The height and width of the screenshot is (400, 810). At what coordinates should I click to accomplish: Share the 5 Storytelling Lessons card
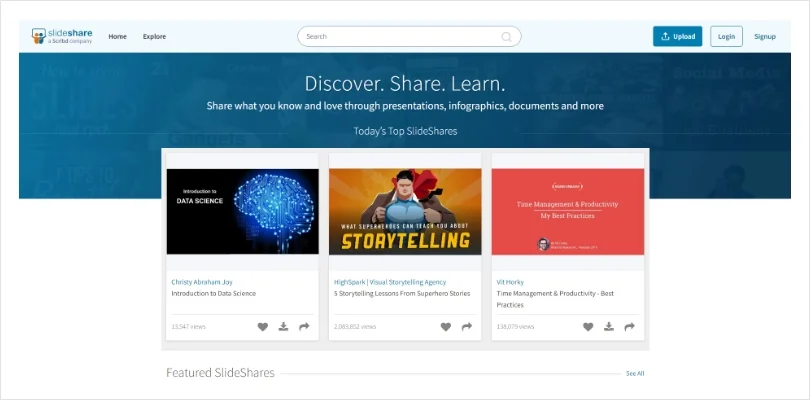(x=467, y=327)
